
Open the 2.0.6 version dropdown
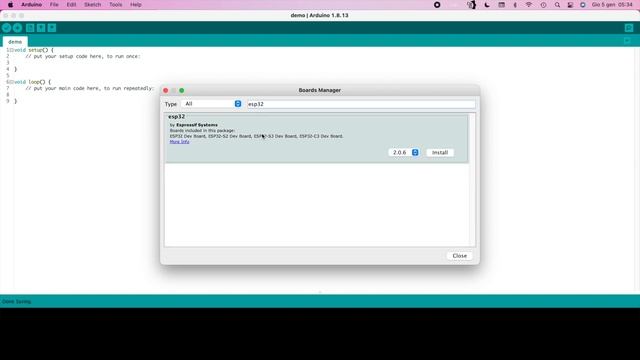pyautogui.click(x=403, y=152)
